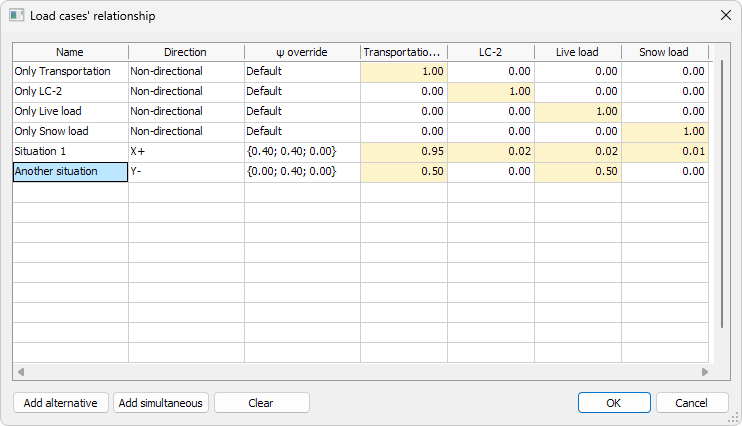Select the 'Only LC-2' name cell
Image resolution: width=742 pixels, height=426 pixels.
click(71, 91)
